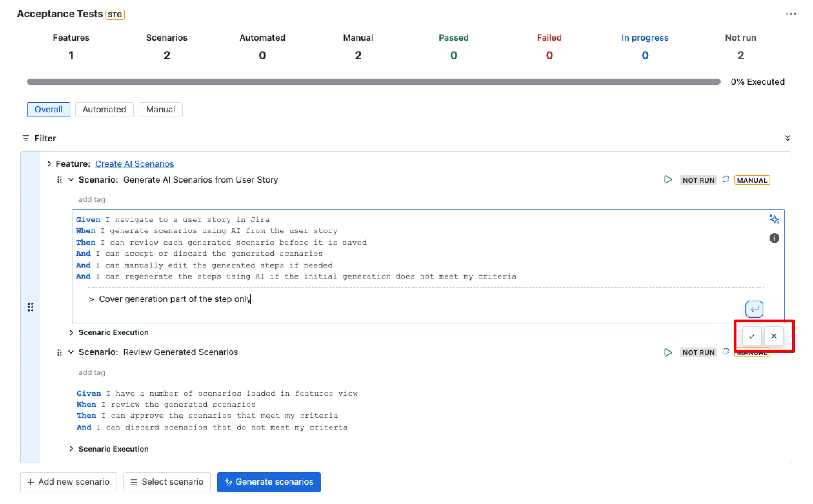Click the STG environment badge
813x504 pixels.
(115, 15)
